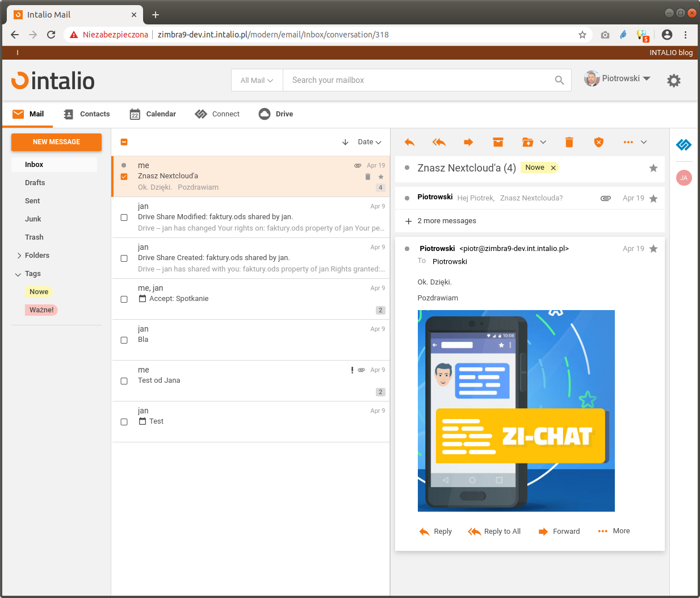This screenshot has width=700, height=598.
Task: Open Drafts folder
Action: [35, 183]
